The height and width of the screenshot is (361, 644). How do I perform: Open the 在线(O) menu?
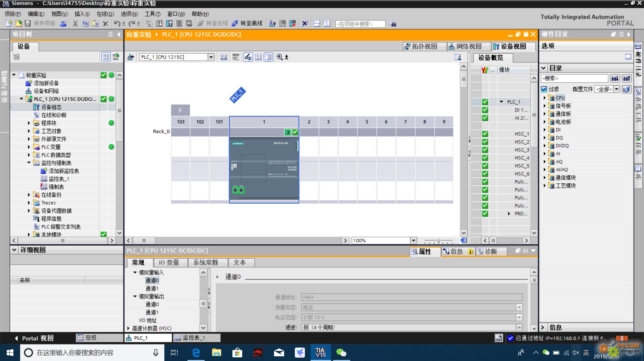click(105, 14)
